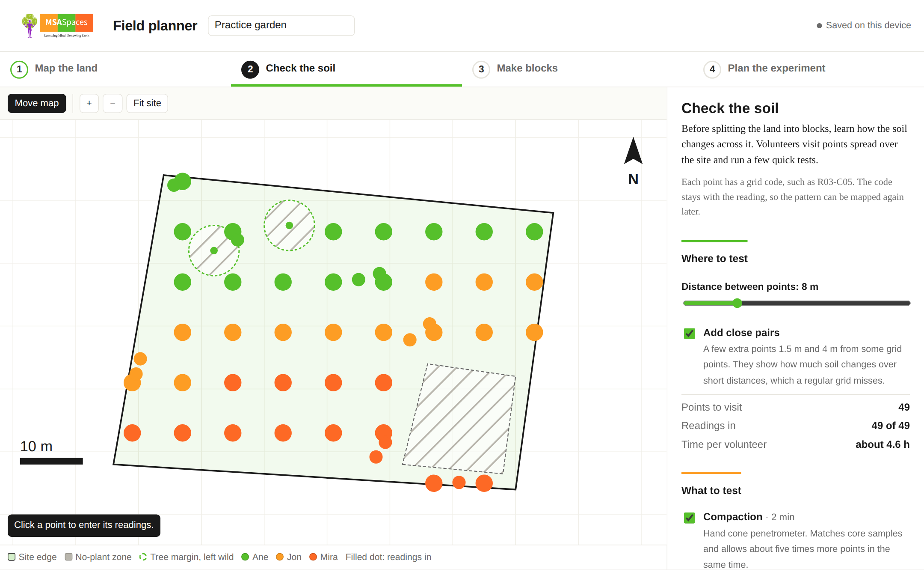Toggle the Compaction test checkbox
This screenshot has width=924, height=578.
click(690, 518)
